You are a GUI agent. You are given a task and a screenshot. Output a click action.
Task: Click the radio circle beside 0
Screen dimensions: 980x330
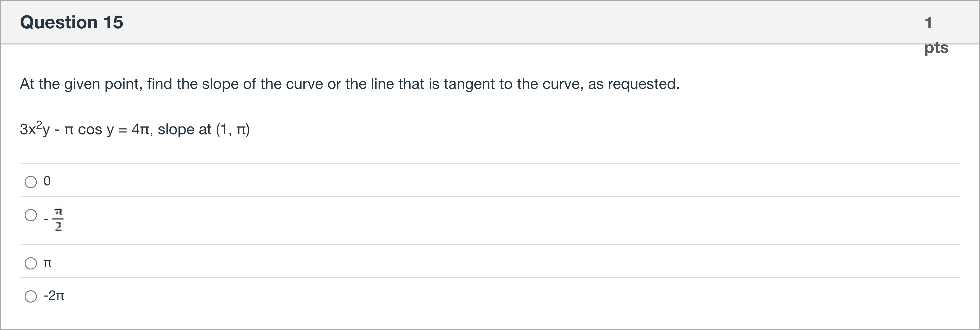31,182
